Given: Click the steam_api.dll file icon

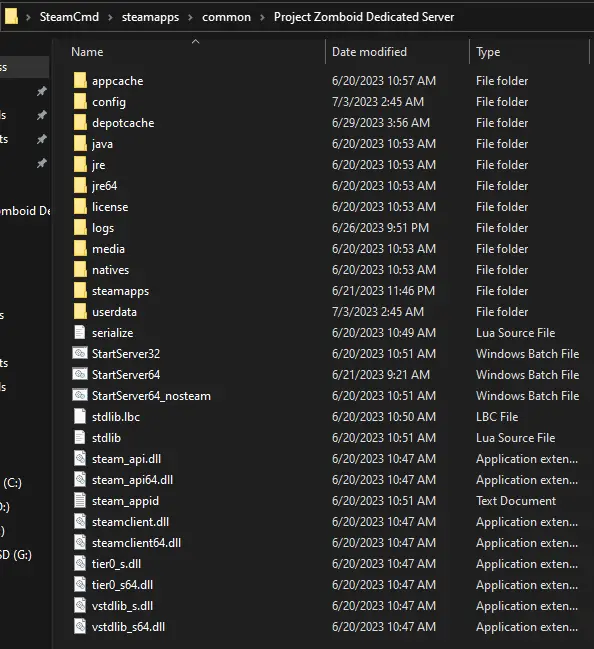Looking at the screenshot, I should point(80,459).
